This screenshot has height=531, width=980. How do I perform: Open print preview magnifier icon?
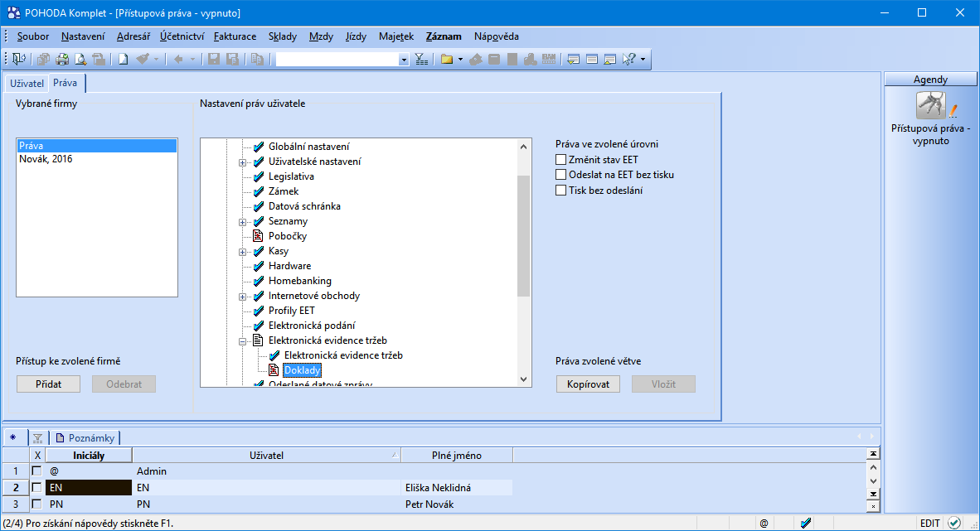pyautogui.click(x=80, y=60)
